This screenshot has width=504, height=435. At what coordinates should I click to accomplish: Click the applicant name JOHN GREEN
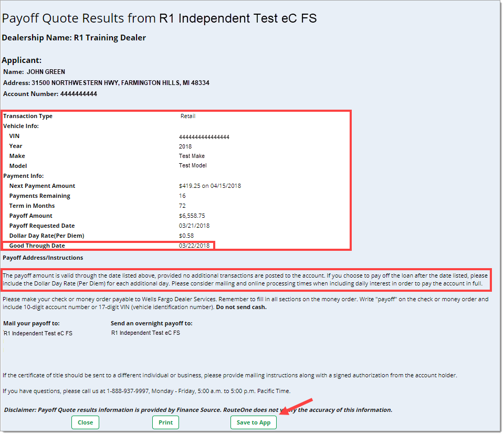(46, 72)
